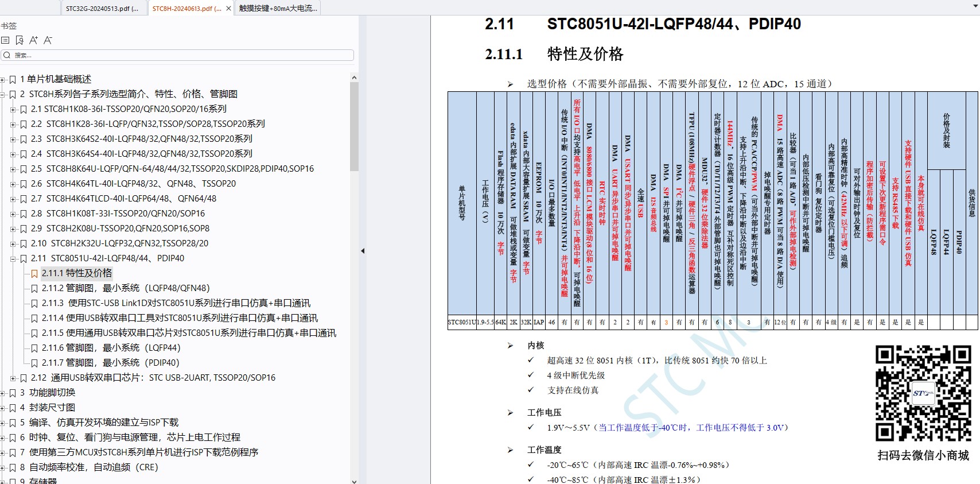Decrease bookmark font size with A-
The height and width of the screenshot is (484, 980).
(48, 40)
